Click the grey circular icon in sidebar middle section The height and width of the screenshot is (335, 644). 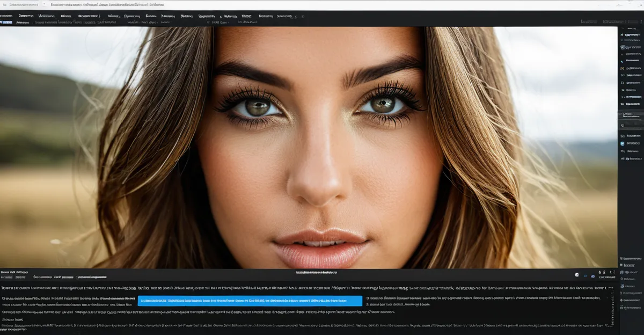point(623,125)
